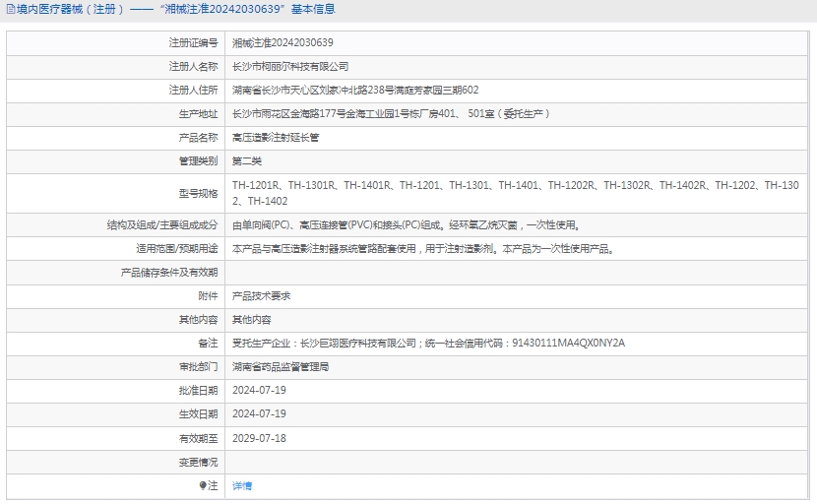817x504 pixels.
Task: Click the 第二类 management category value
Action: 247,161
